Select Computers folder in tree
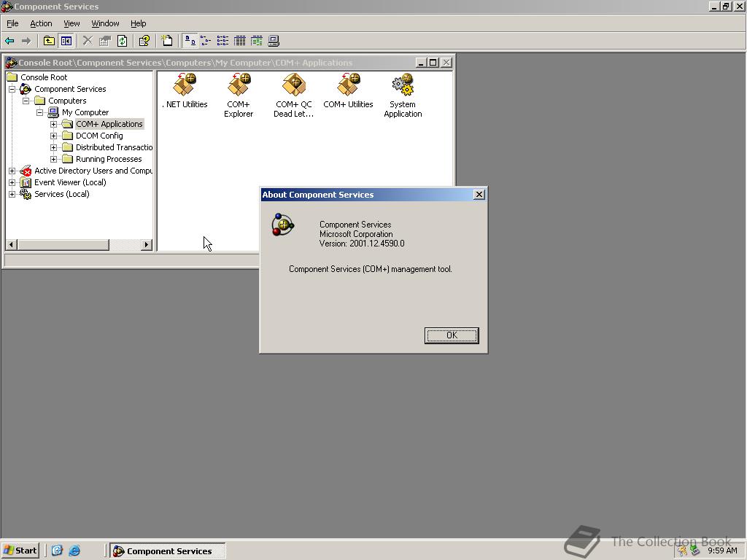Viewport: 747px width, 560px height. (x=67, y=101)
